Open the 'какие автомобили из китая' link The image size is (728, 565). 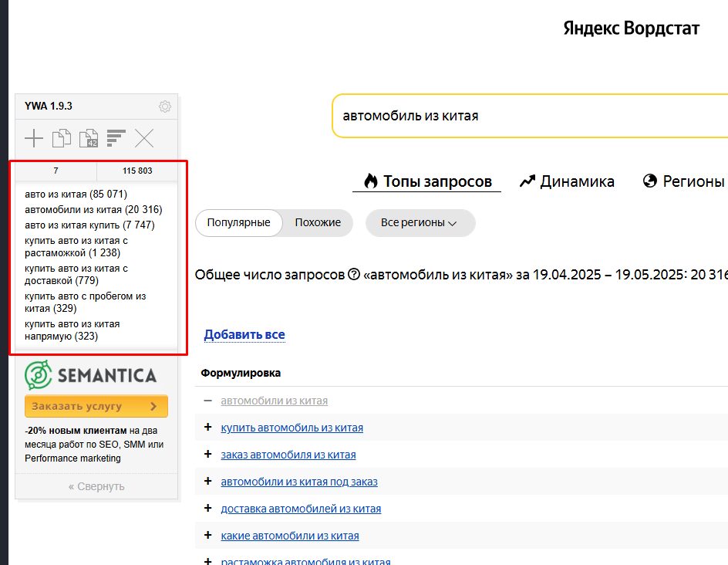pos(290,535)
